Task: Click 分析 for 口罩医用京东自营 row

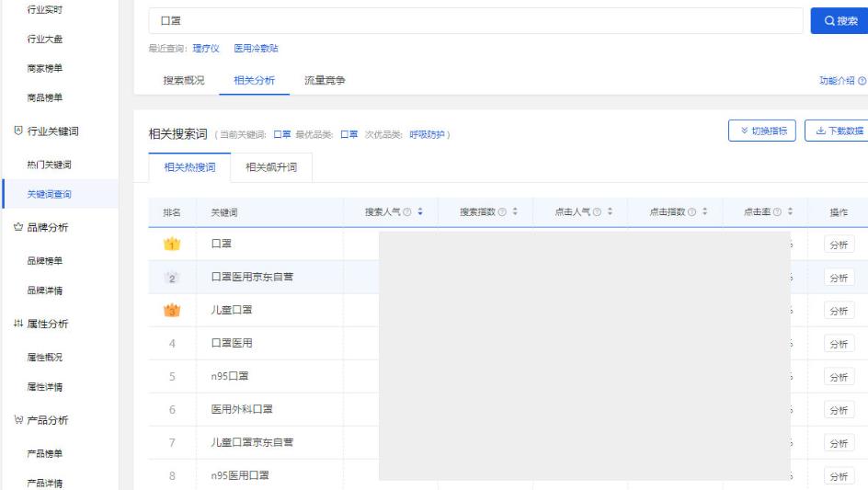Action: [839, 278]
